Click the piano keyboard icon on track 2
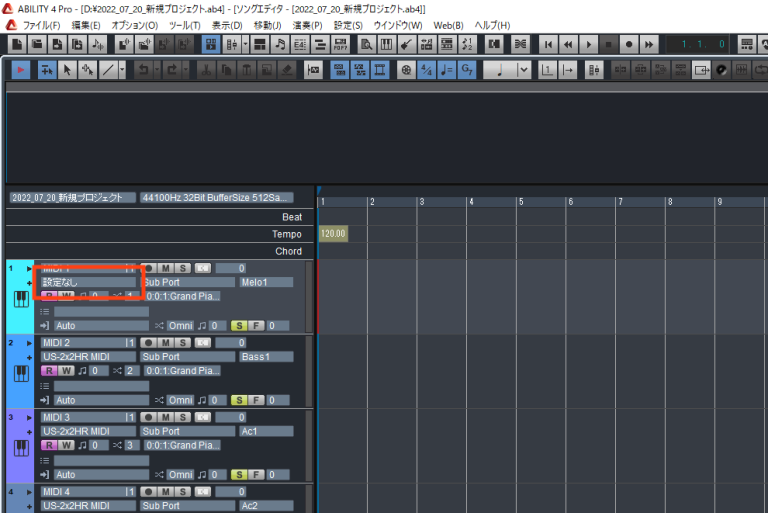Image resolution: width=768 pixels, height=513 pixels. click(x=21, y=373)
